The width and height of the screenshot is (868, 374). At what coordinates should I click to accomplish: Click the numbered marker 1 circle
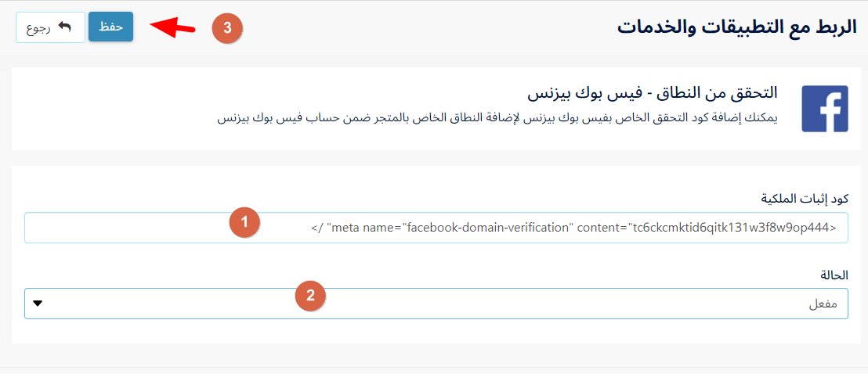coord(244,223)
